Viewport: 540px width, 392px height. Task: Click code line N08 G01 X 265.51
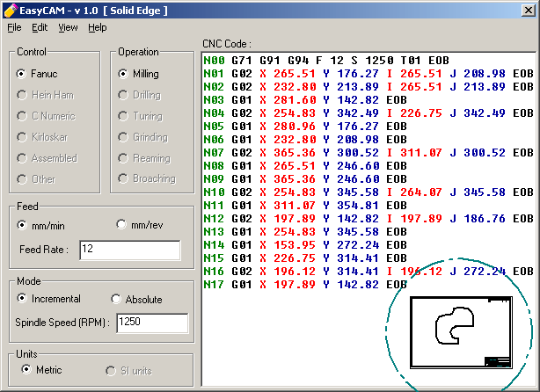305,166
